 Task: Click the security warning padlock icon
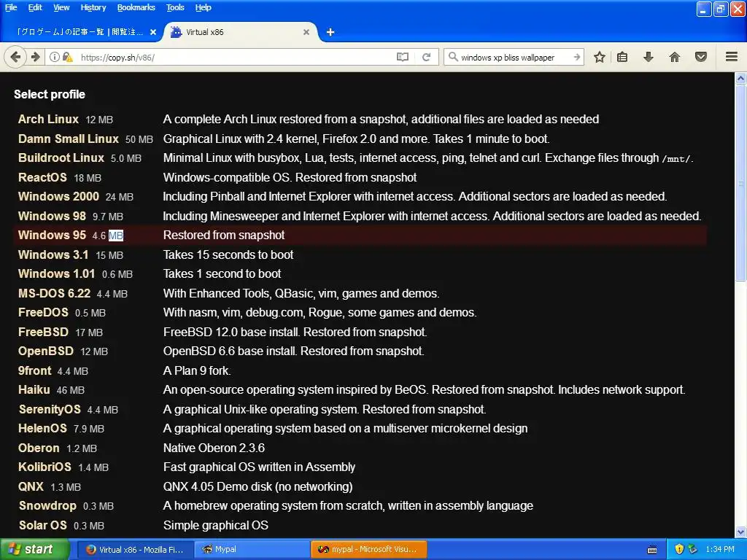coord(67,57)
